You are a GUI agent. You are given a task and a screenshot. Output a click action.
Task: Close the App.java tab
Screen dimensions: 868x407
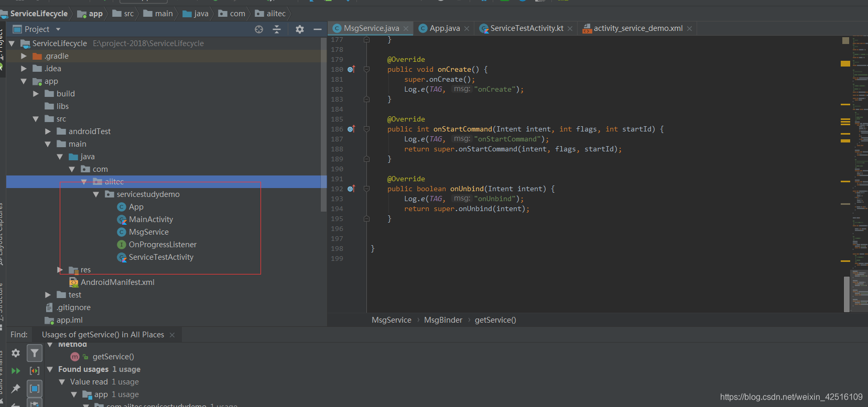point(467,29)
